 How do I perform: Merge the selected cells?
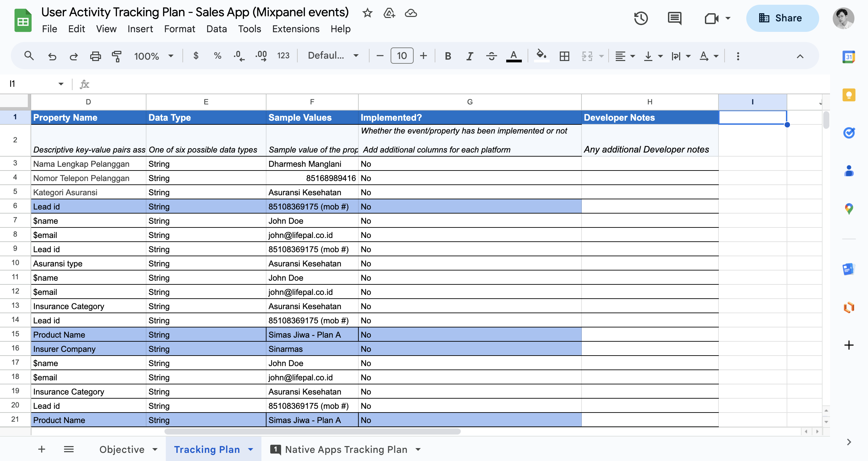click(x=587, y=56)
